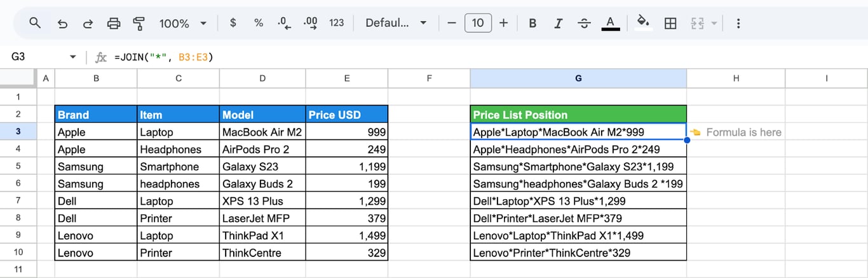Open the three-dot more options menu

(x=738, y=23)
